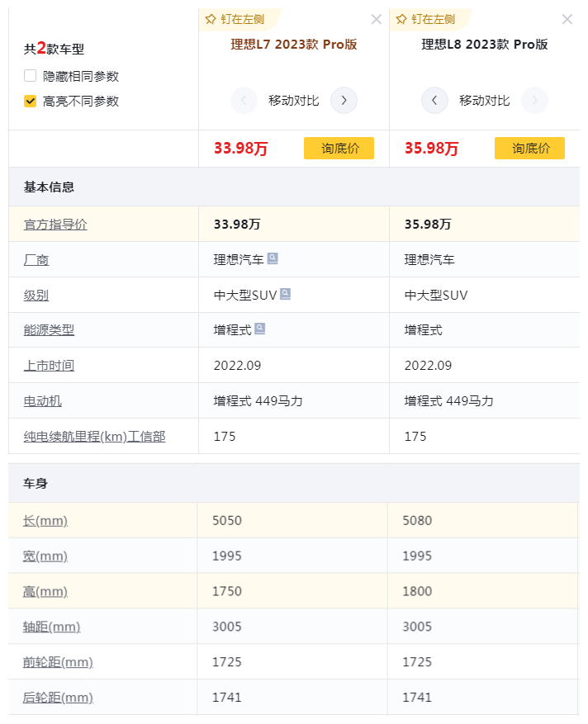Screen dimensions: 588x724
Task: Move 理想L8 column left with arrow
Action: [434, 100]
